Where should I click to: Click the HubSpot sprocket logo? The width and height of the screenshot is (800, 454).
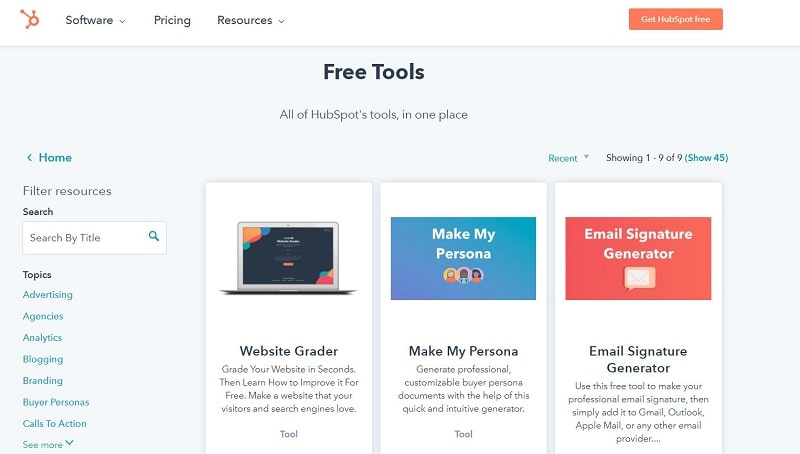point(30,19)
